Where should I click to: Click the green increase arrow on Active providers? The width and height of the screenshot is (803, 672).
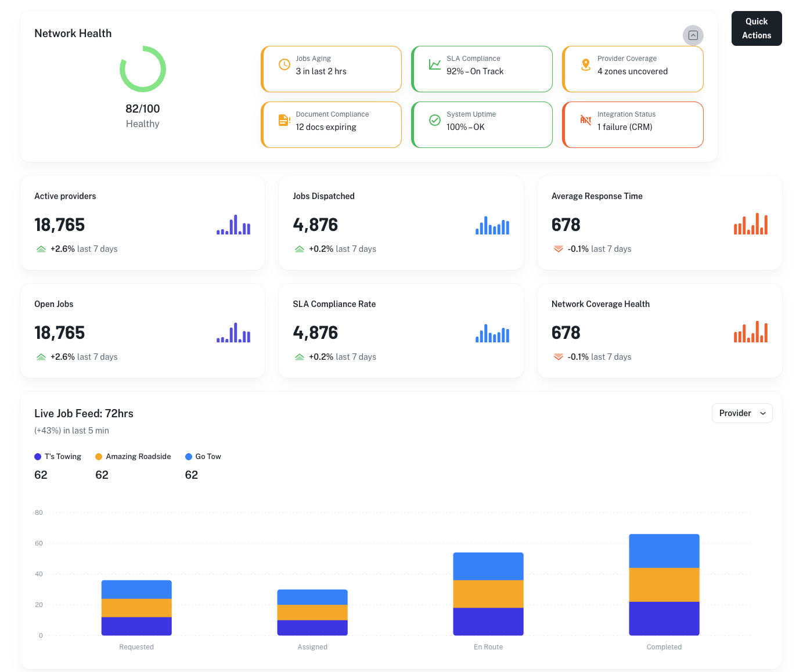pyautogui.click(x=41, y=248)
